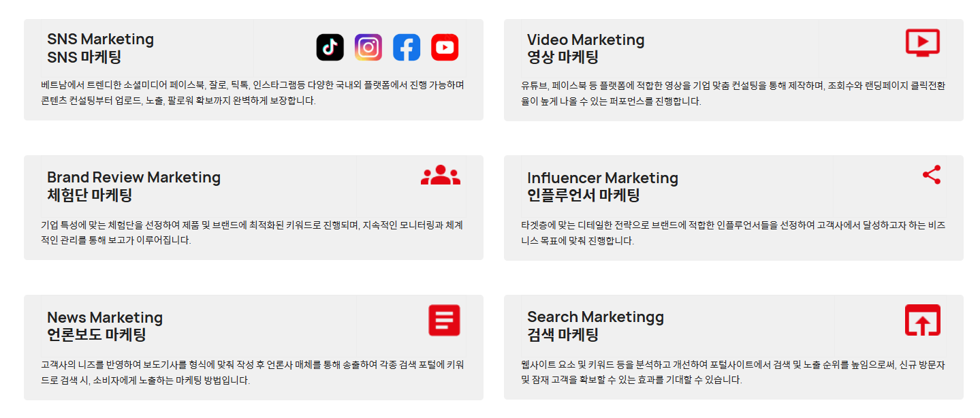
Task: Open the SNS Marketing heading
Action: pos(100,48)
